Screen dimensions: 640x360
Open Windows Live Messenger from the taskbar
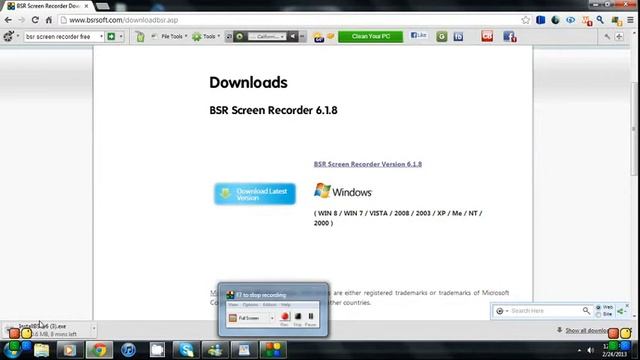pos(215,350)
